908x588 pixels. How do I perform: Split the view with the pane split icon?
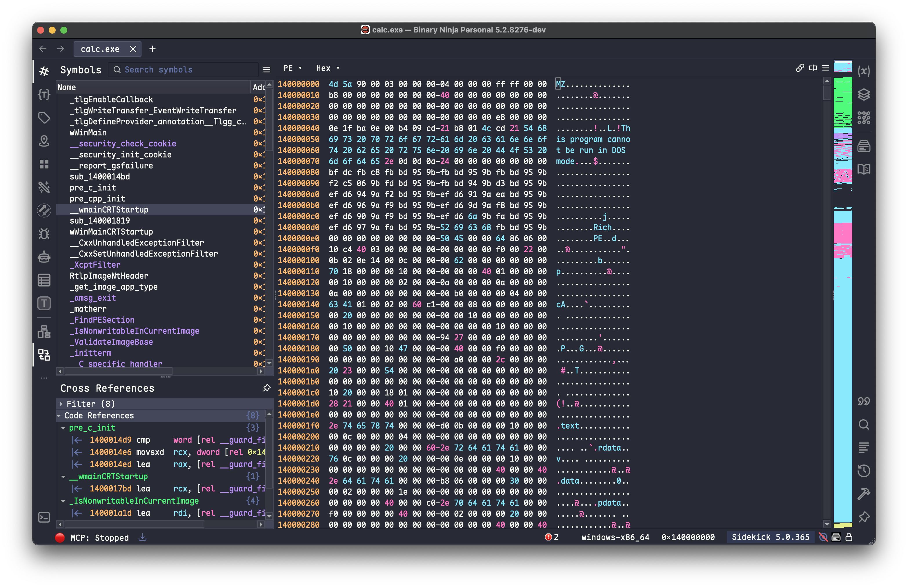tap(813, 68)
